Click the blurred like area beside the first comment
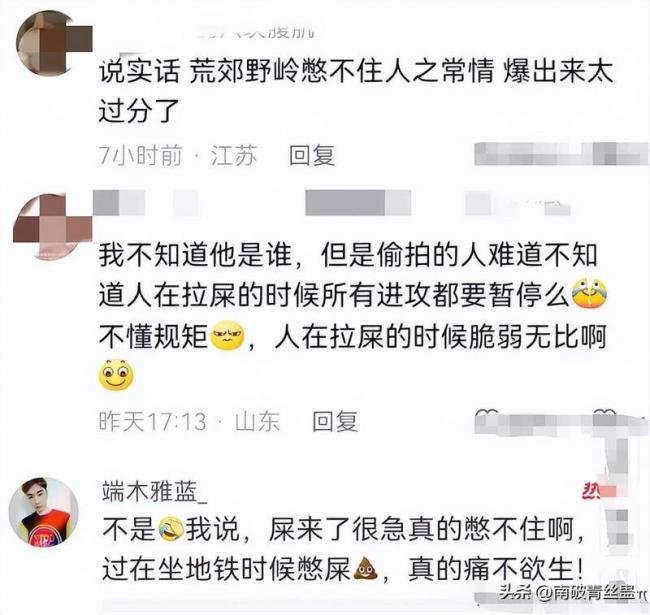This screenshot has height=615, width=650. [x=561, y=154]
